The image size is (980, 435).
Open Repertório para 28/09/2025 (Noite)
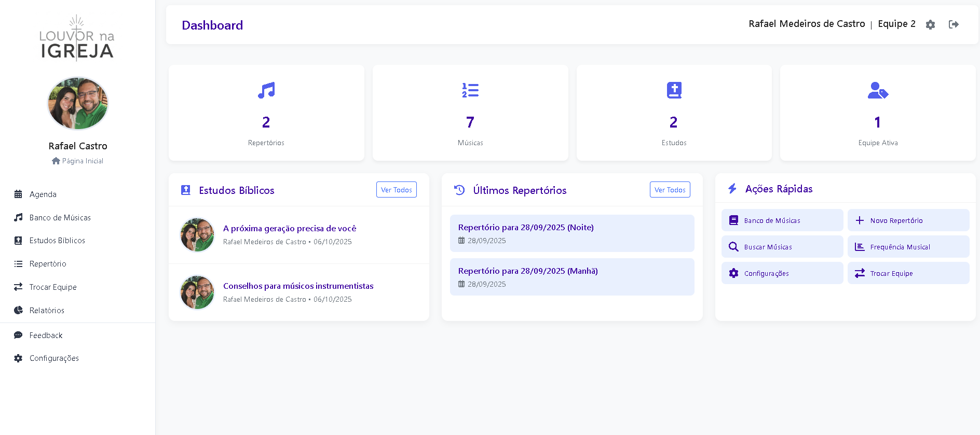tap(572, 233)
